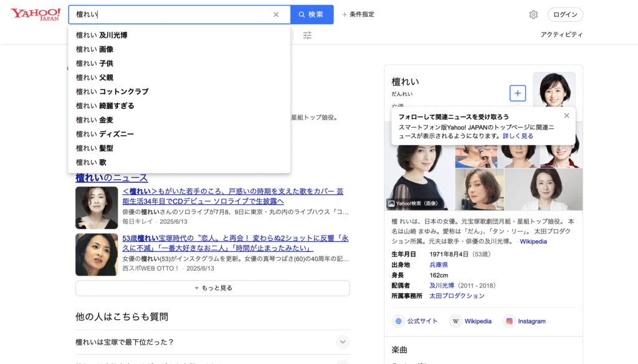
Task: Open the Yahoo!検索（画像） image label
Action: click(413, 203)
